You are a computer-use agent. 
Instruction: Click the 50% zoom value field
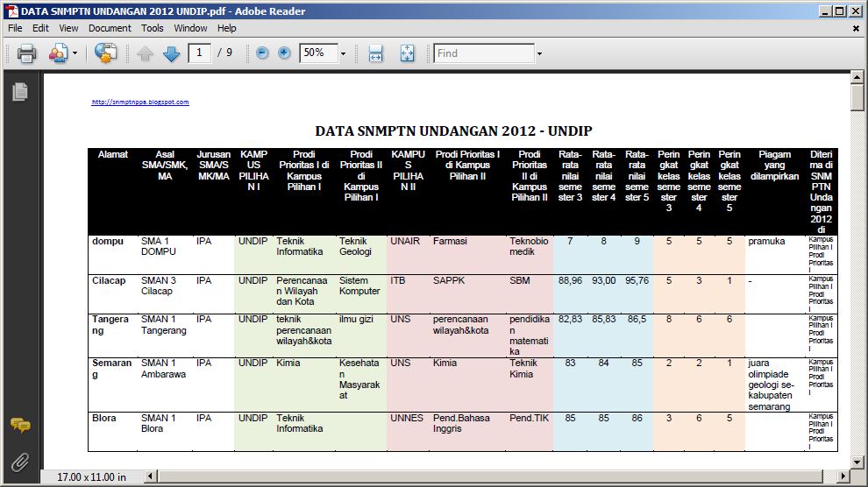(318, 53)
